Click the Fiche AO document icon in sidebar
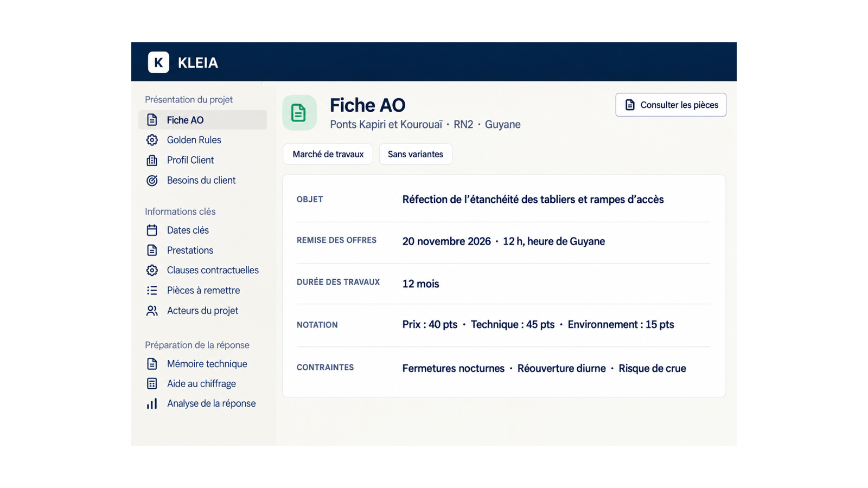This screenshot has height=488, width=868. 152,120
